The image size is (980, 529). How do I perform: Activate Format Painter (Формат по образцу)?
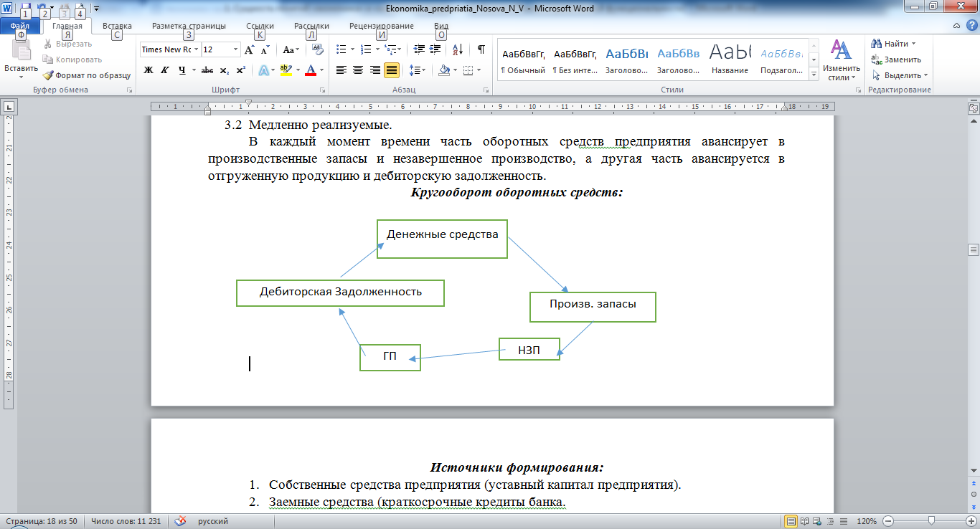tap(86, 75)
